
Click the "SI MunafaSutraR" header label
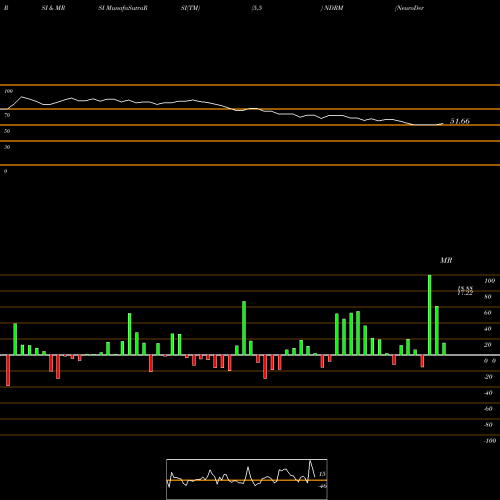[x=123, y=8]
